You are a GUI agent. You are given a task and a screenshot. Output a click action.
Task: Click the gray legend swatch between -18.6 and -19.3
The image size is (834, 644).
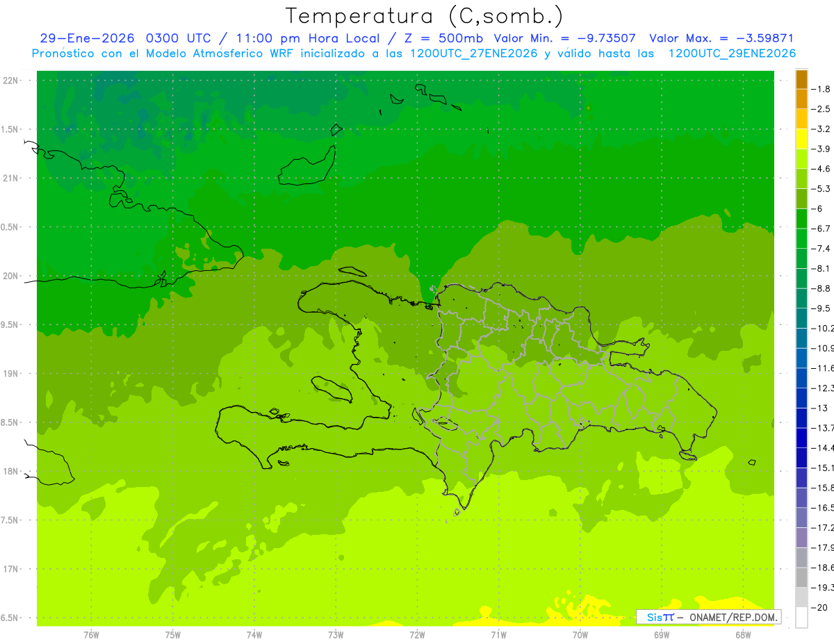801,577
